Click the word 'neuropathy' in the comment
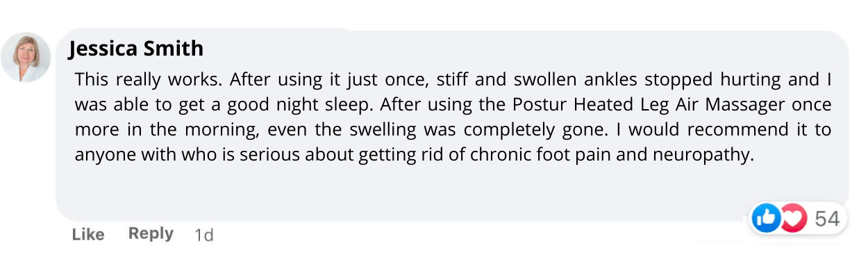The height and width of the screenshot is (278, 868). pos(707,156)
